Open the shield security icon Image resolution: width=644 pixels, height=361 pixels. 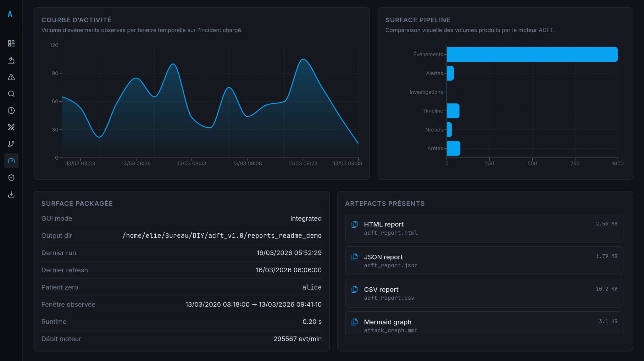point(11,177)
